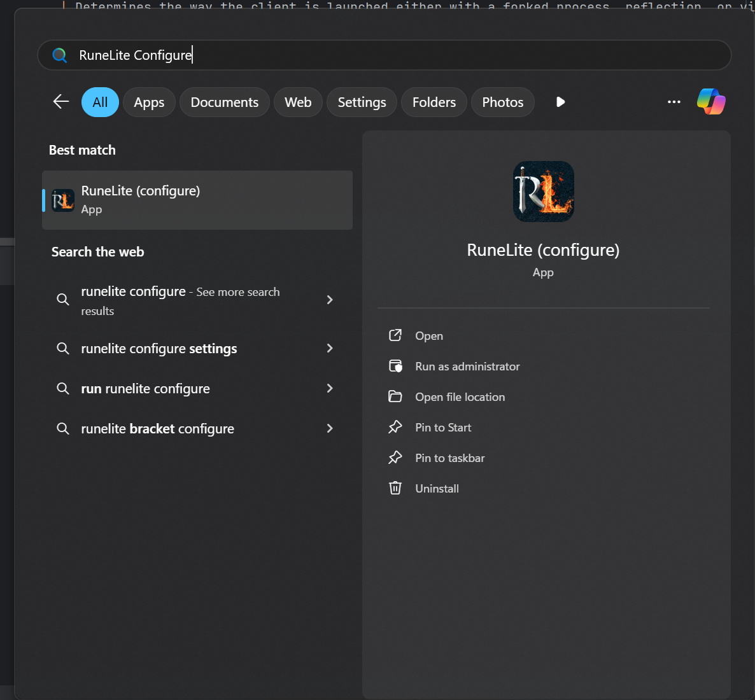
Task: Click Open in the app actions
Action: click(429, 335)
